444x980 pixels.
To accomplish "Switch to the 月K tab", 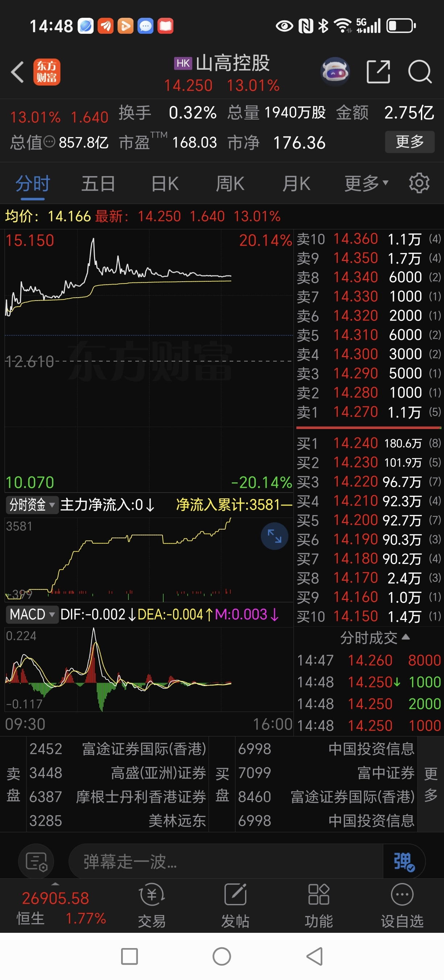I will click(296, 183).
